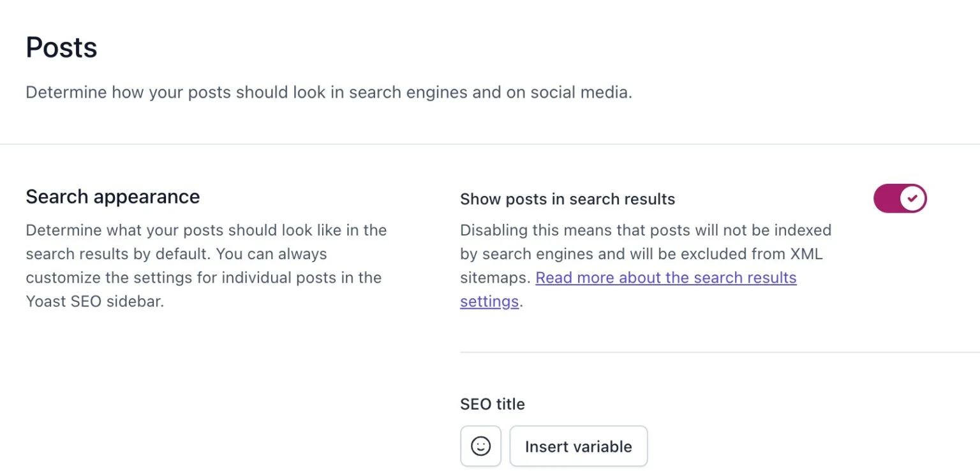Click the "Insert variable" button
This screenshot has height=471, width=980.
pos(578,446)
